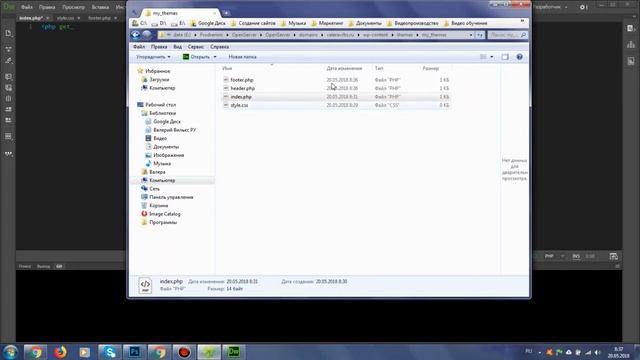Open Firefox from the taskbar
This screenshot has width=640, height=360.
click(60, 352)
